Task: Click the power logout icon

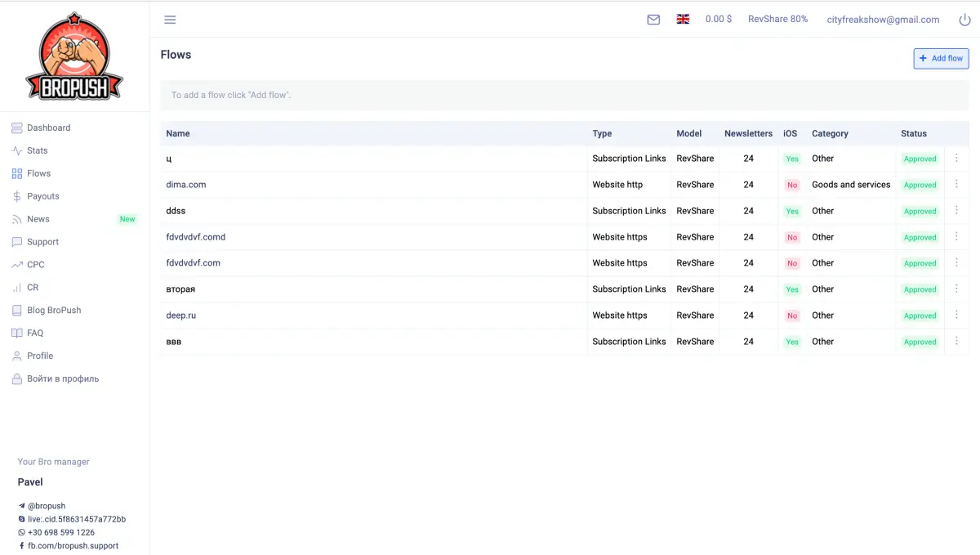Action: point(964,20)
